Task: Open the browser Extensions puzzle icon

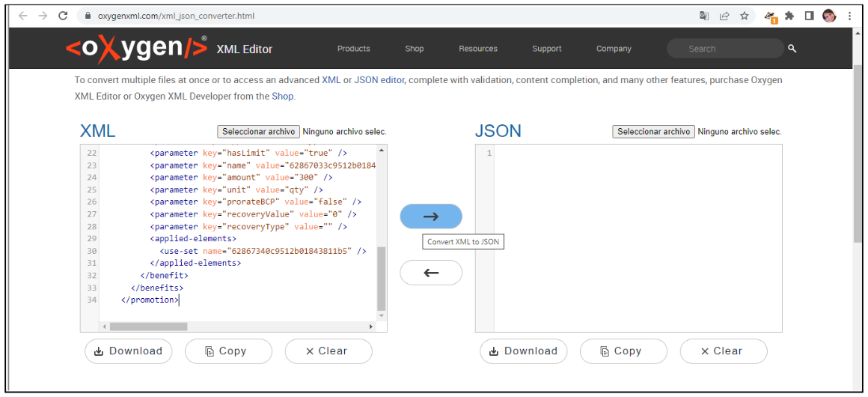Action: pos(789,16)
